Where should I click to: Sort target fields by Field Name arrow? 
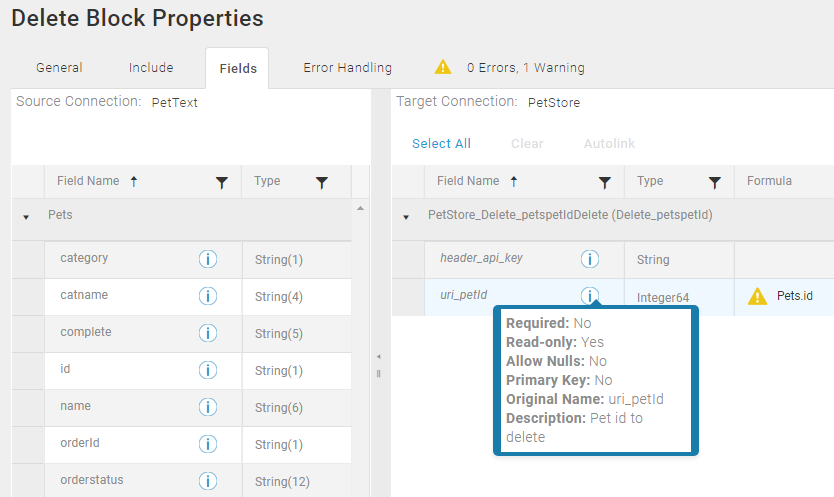pos(514,181)
